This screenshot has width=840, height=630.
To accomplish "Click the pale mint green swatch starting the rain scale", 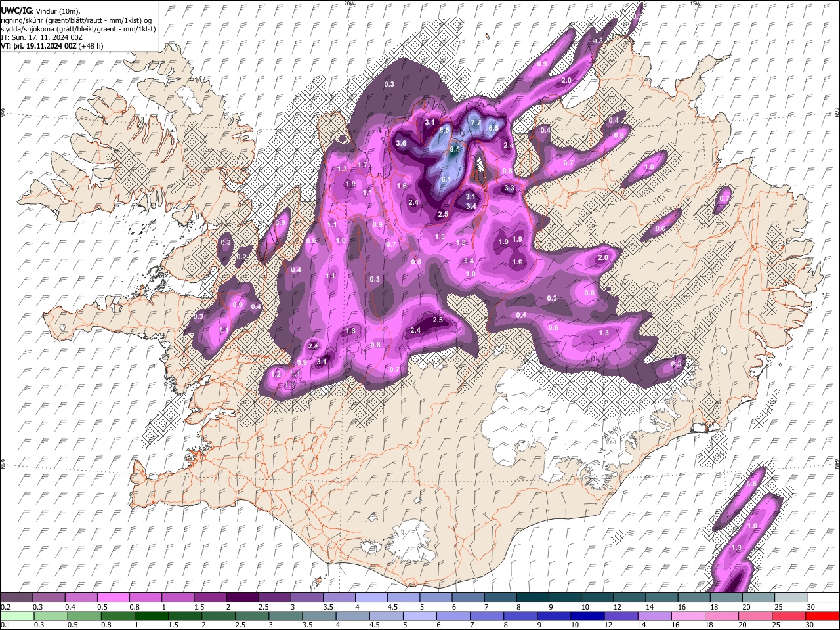I will pos(17,616).
